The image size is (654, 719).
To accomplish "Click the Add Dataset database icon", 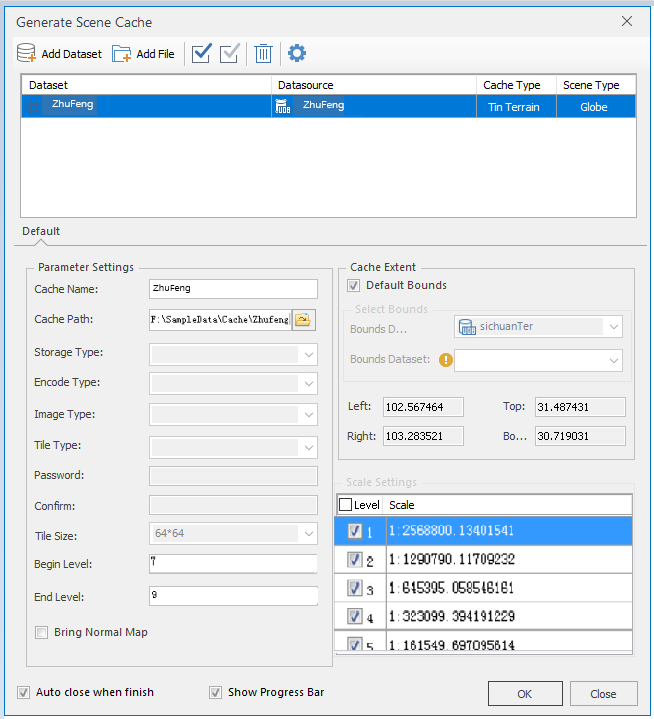I will [27, 53].
